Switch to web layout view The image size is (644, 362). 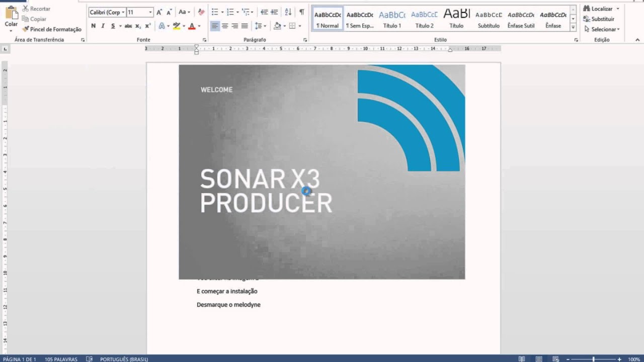pyautogui.click(x=556, y=359)
